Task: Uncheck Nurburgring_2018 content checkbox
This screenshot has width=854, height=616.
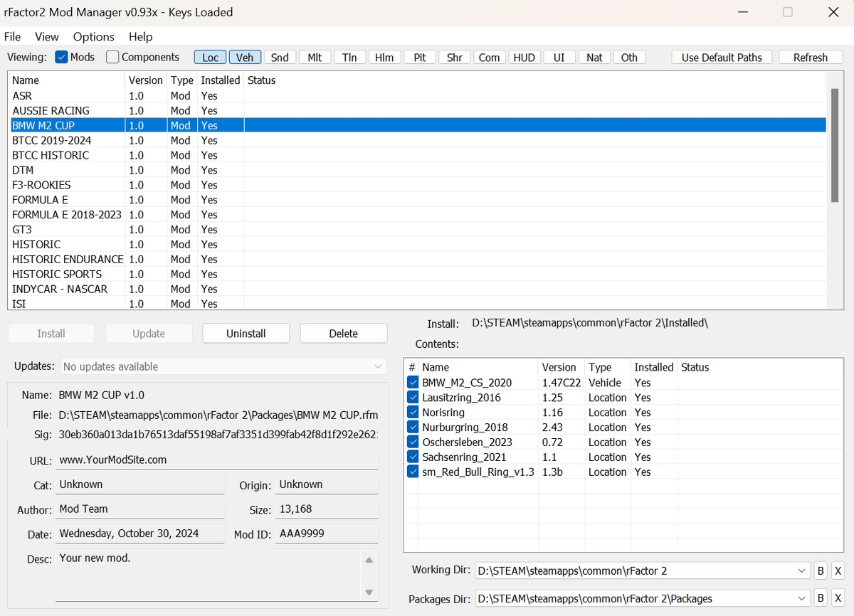Action: [413, 428]
